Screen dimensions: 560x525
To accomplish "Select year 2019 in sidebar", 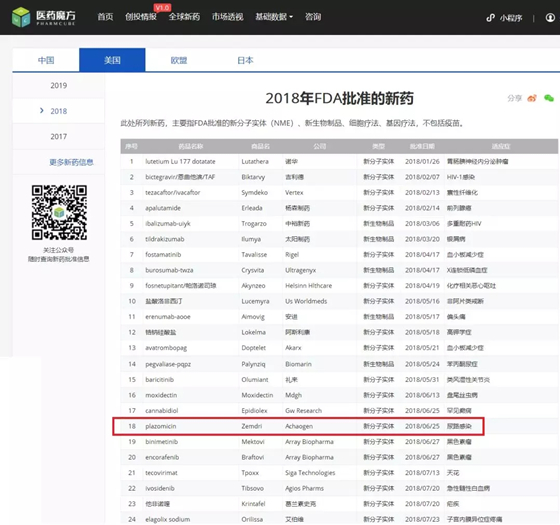I will point(59,86).
